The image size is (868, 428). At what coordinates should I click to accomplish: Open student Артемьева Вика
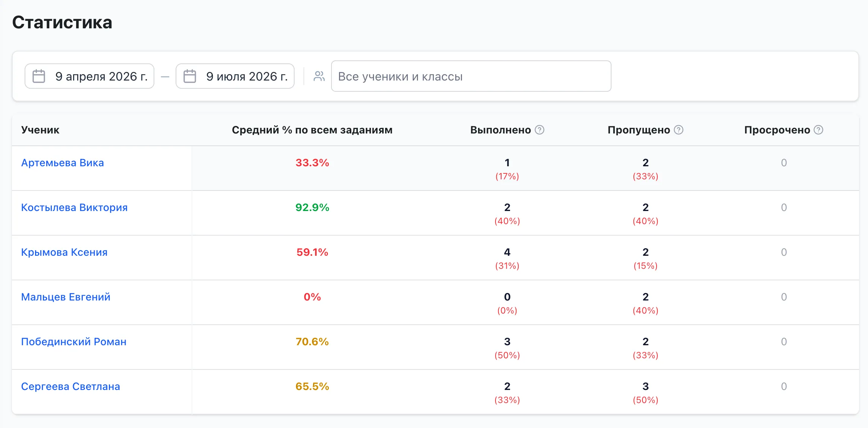click(x=63, y=163)
